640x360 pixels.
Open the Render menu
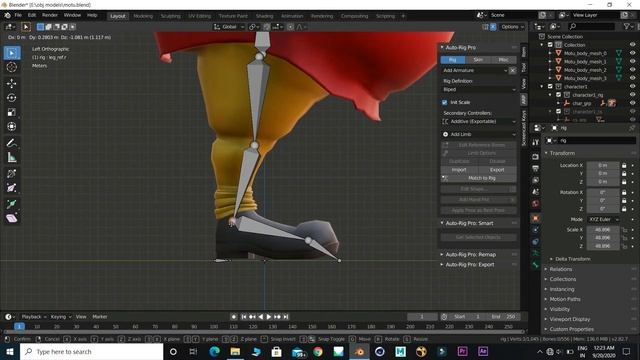coord(50,15)
